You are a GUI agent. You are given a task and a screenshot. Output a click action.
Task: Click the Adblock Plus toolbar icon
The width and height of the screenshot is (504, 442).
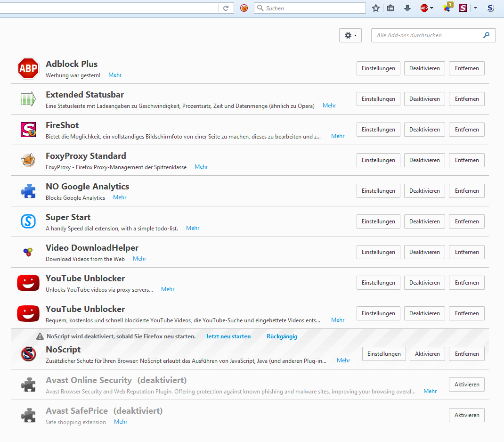[424, 8]
